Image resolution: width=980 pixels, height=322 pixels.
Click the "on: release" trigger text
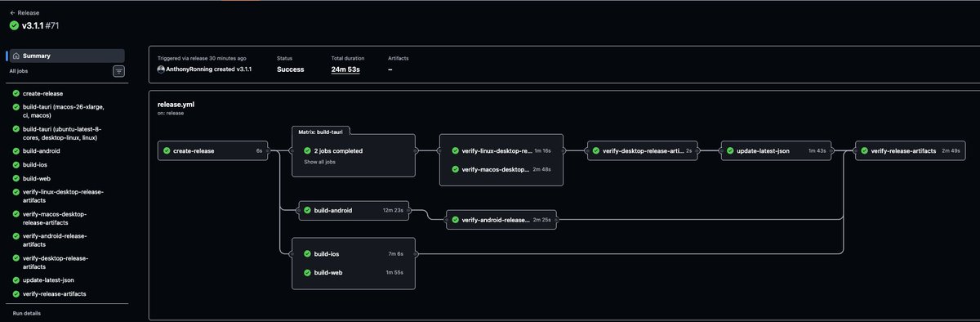[171, 113]
